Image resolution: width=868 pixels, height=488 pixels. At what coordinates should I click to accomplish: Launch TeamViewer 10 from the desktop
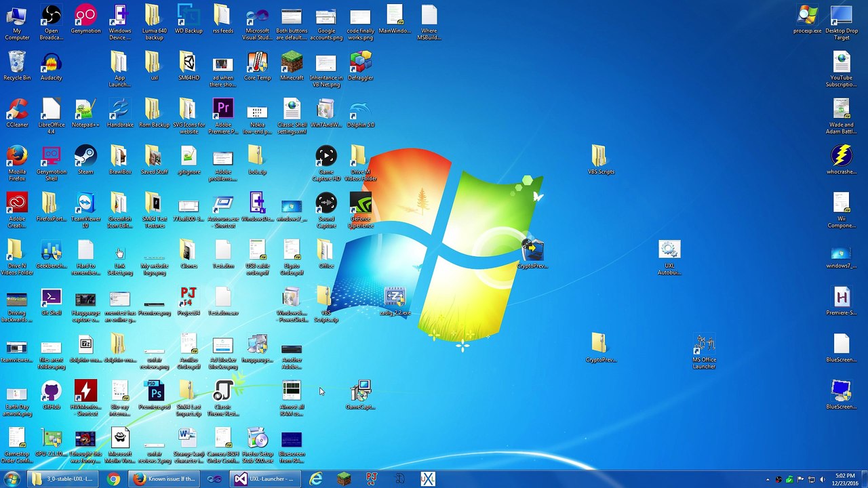point(85,210)
